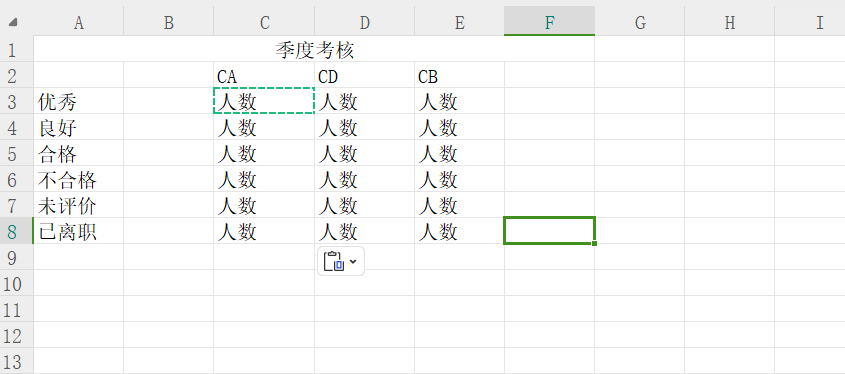Click 人数 in the CA column, 良好 row

coord(264,128)
